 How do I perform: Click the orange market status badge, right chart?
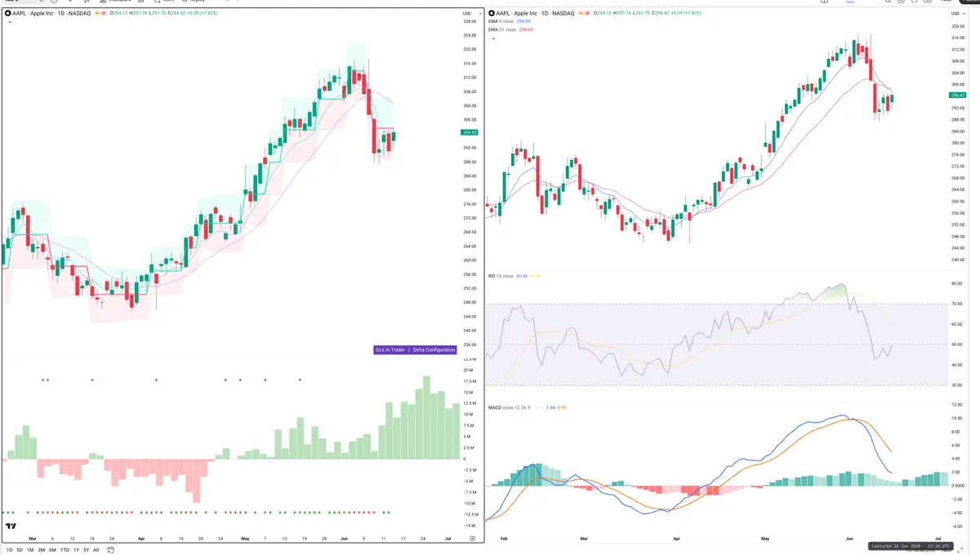(581, 14)
